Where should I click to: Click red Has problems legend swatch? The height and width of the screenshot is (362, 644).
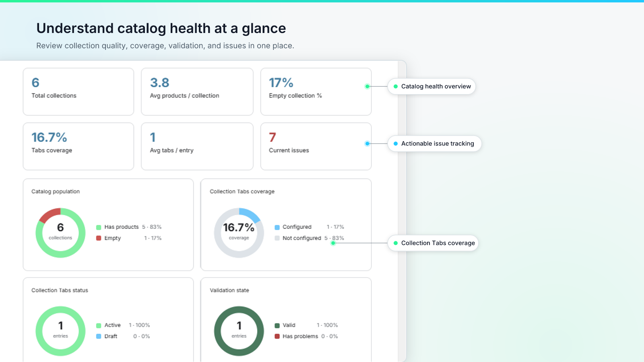(277, 336)
